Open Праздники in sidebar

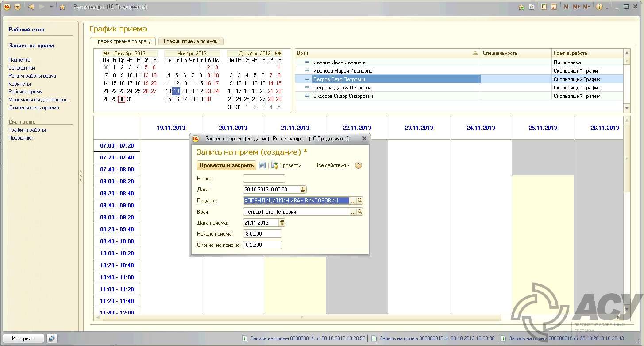pyautogui.click(x=21, y=138)
